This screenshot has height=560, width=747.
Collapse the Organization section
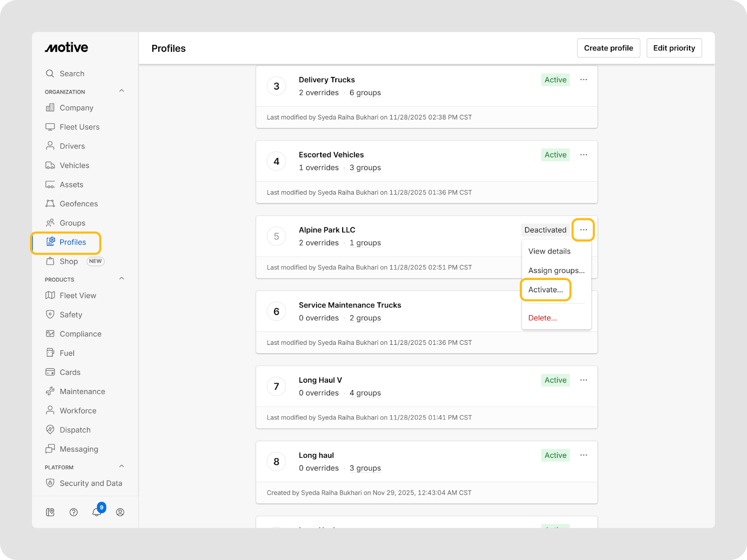coord(122,91)
